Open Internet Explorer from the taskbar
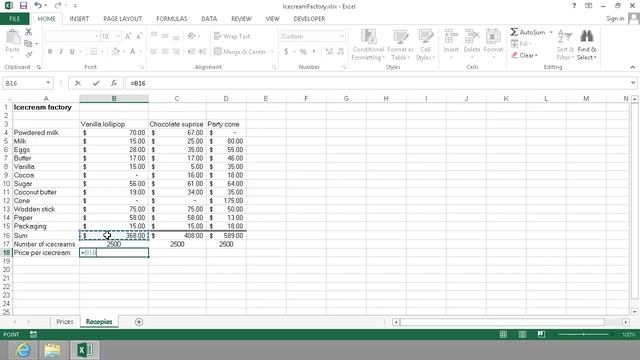The width and height of the screenshot is (640, 360). (x=23, y=350)
